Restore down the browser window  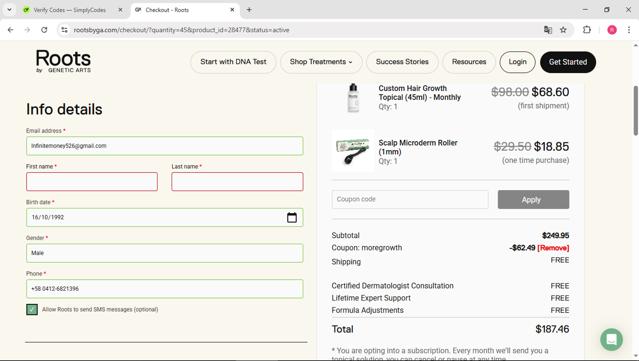coord(607,10)
